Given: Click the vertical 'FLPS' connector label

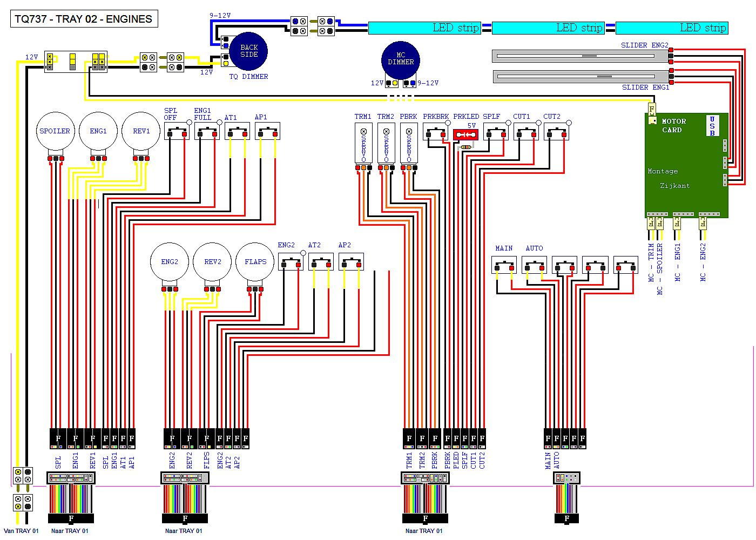Looking at the screenshot, I should pos(207,460).
